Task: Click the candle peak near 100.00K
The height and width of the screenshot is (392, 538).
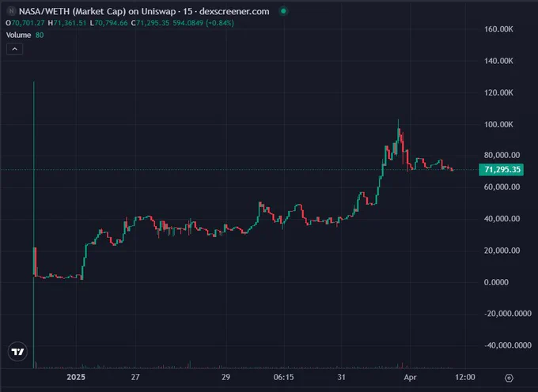Action: click(398, 130)
